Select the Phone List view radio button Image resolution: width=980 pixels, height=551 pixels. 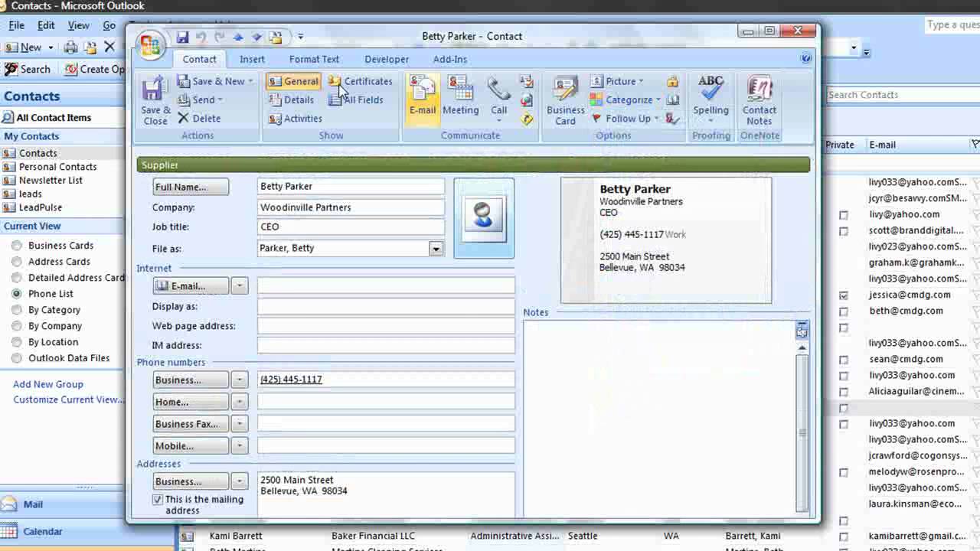click(17, 294)
